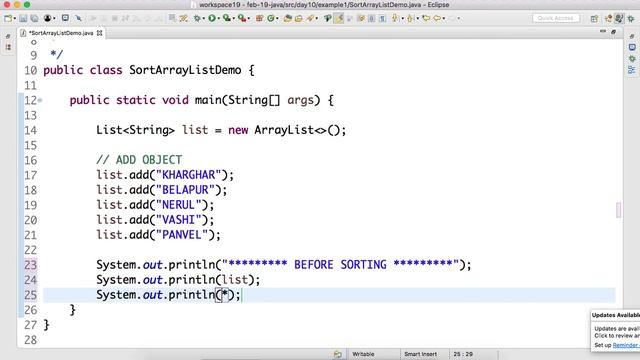Image resolution: width=640 pixels, height=360 pixels.
Task: Open the New wizard dropdown arrow
Action: pos(14,19)
